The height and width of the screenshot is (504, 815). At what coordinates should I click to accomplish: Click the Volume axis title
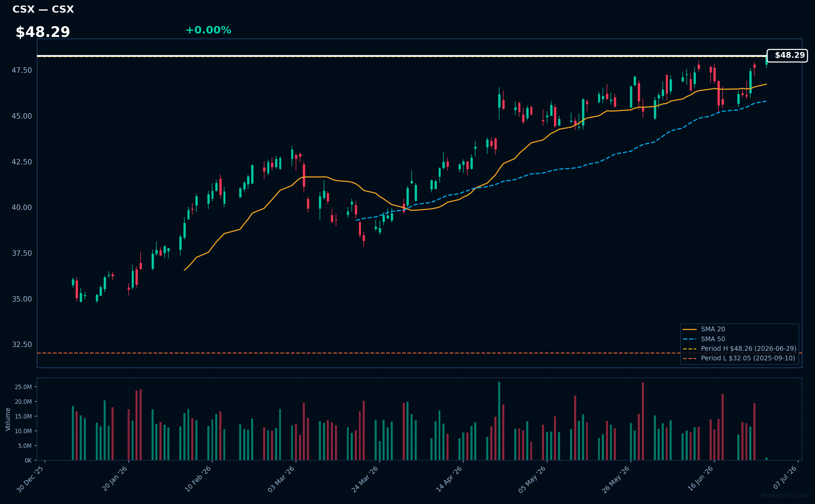(x=8, y=419)
